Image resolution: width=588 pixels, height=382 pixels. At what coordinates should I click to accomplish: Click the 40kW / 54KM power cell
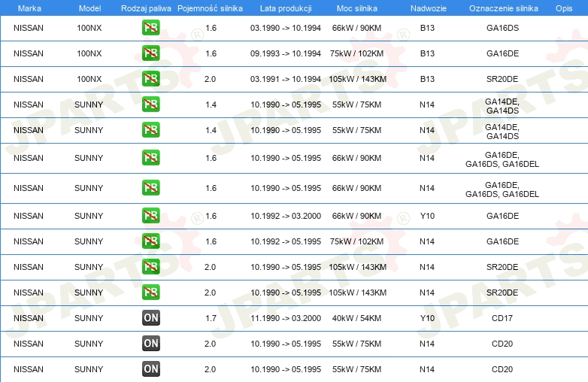point(356,318)
